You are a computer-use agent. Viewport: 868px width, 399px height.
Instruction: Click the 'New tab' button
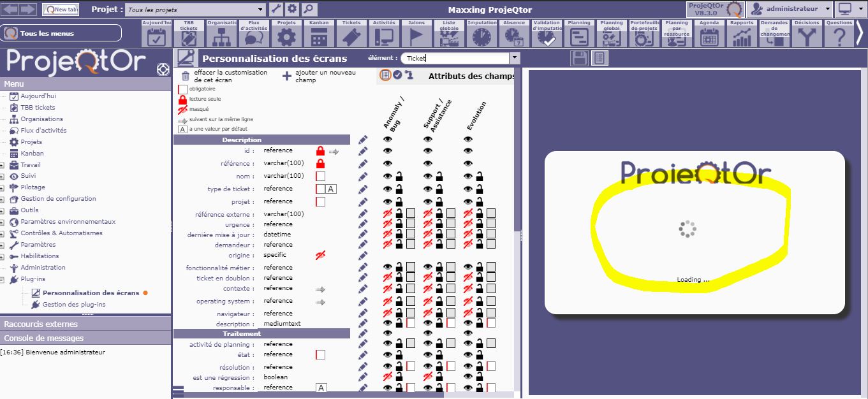point(61,10)
